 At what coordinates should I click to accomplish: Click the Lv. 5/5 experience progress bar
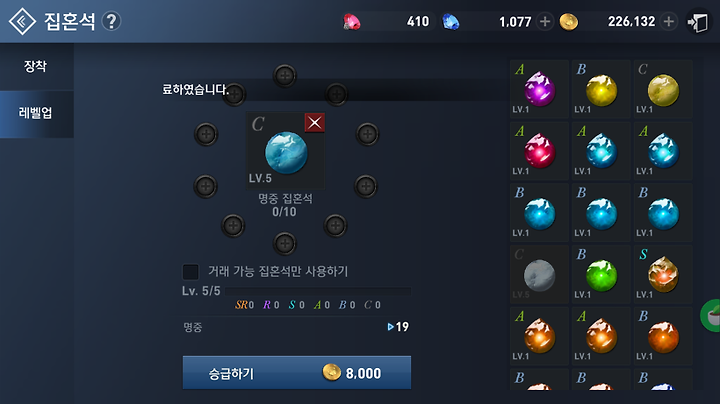tap(318, 291)
